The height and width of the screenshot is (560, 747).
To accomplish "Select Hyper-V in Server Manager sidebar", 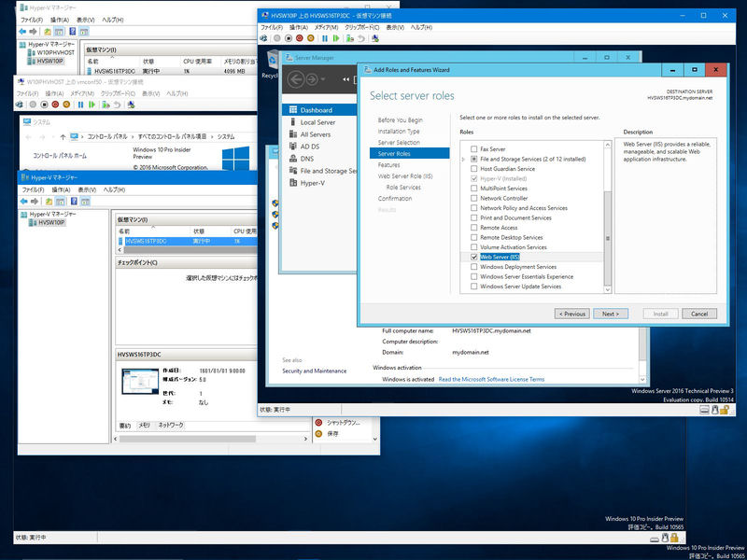I will tap(313, 183).
